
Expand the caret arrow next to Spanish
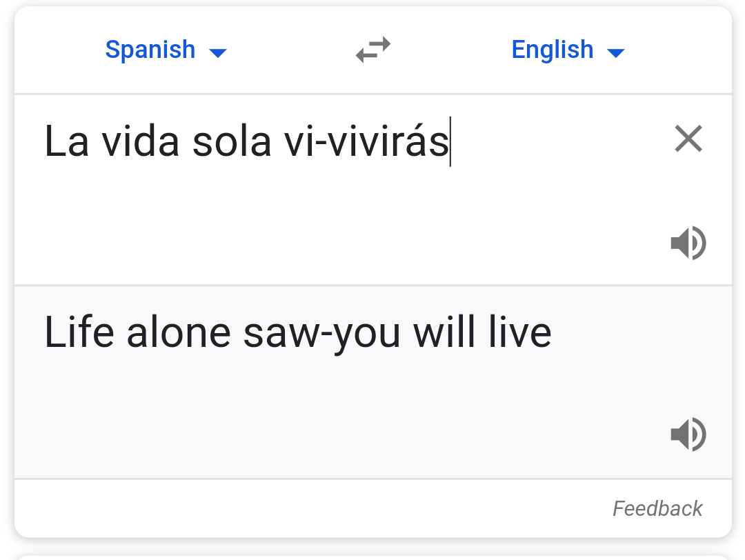[218, 52]
